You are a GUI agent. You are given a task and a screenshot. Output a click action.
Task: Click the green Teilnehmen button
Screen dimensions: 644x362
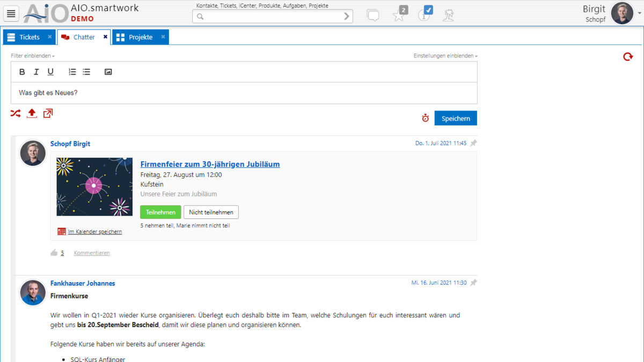160,212
